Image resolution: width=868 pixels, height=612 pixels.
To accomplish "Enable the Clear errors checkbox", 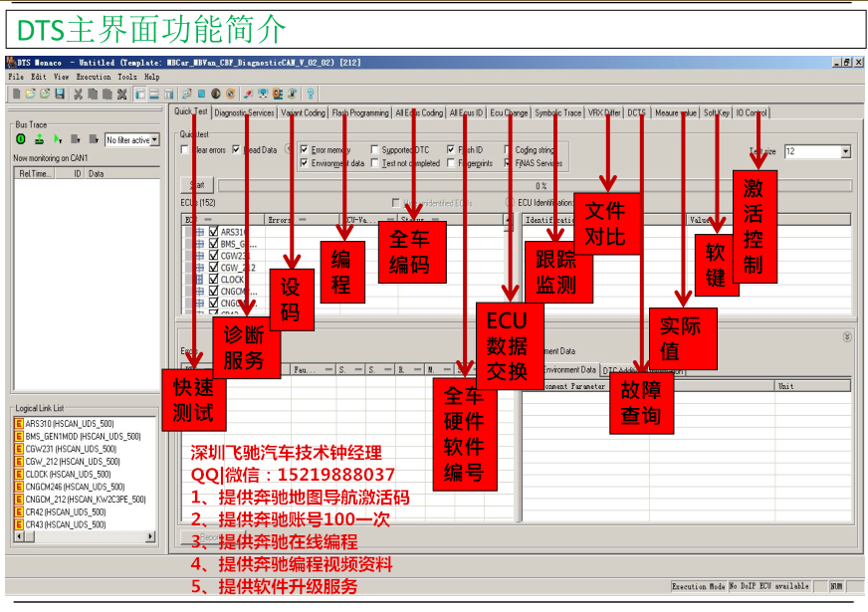I will tap(185, 149).
